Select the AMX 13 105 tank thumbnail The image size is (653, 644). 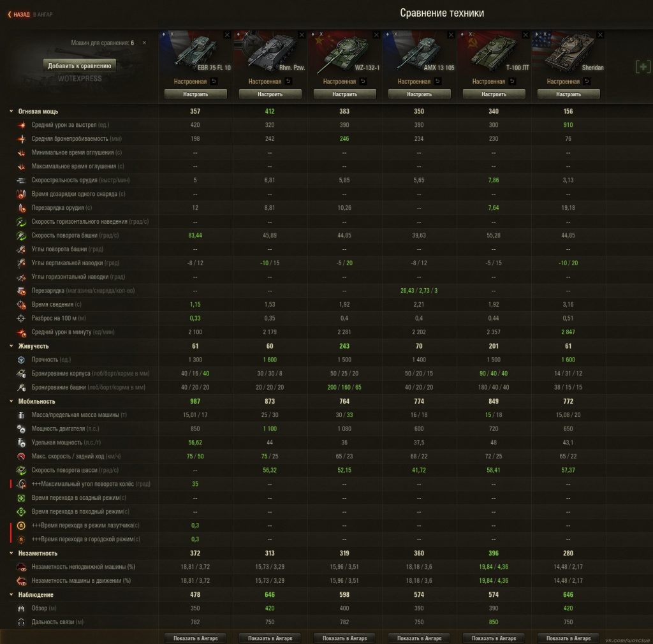[x=418, y=52]
